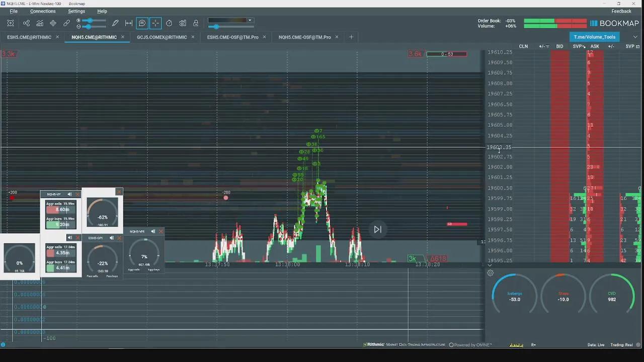This screenshot has height=362, width=644.
Task: Select the horizontal measure ruler tool
Action: tap(129, 23)
